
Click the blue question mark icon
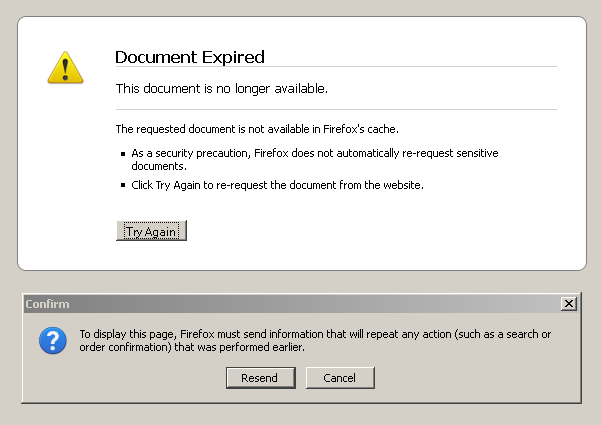[52, 340]
